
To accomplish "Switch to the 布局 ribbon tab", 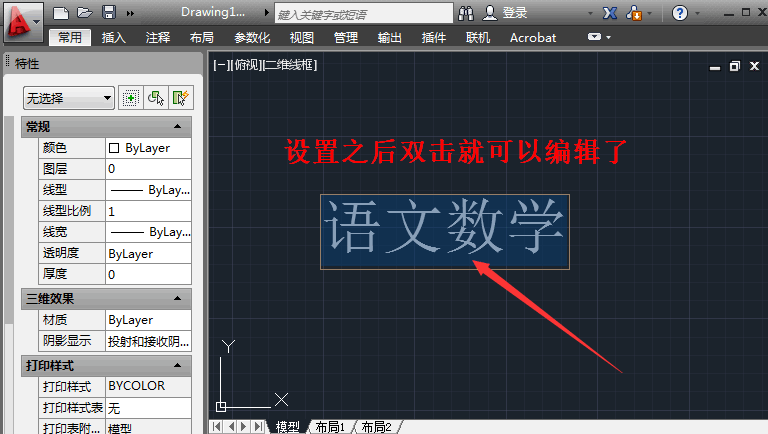I will [202, 37].
